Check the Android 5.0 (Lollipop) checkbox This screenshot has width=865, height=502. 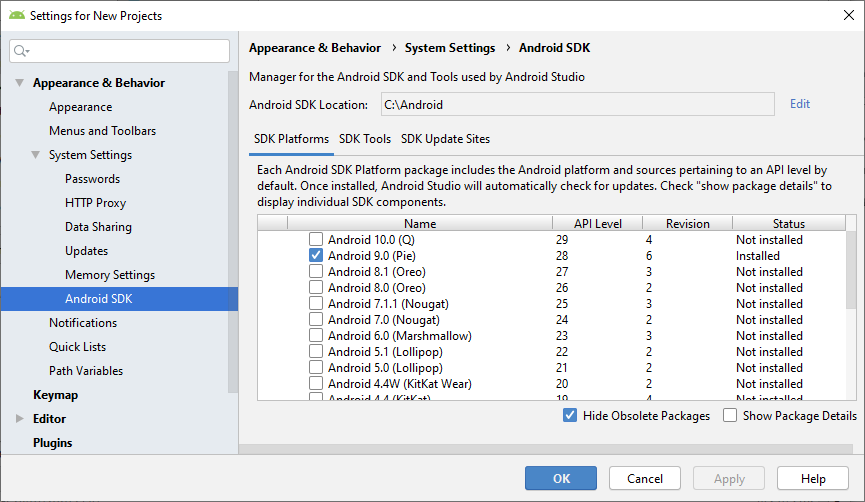pyautogui.click(x=316, y=367)
